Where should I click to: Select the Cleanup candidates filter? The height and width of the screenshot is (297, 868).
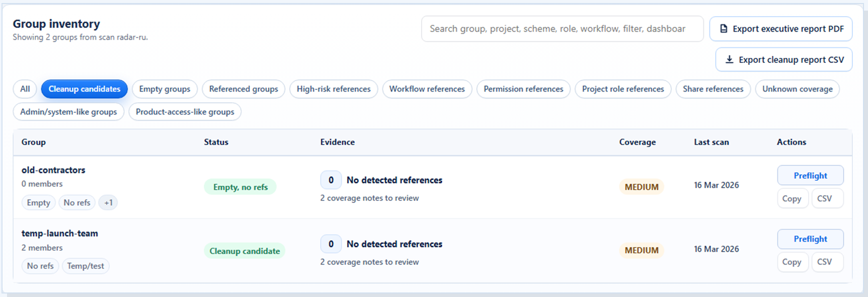(85, 89)
